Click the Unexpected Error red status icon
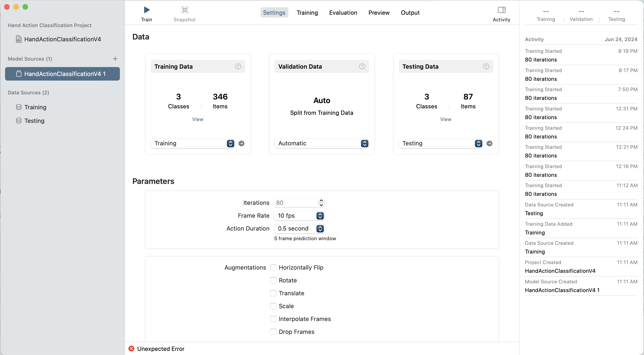The image size is (644, 355). pyautogui.click(x=131, y=349)
